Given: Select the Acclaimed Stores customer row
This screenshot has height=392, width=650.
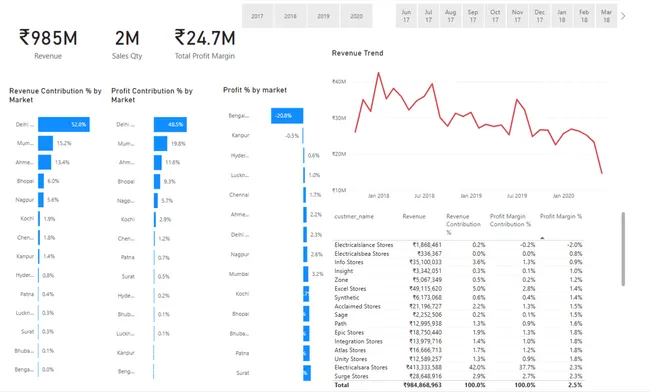Looking at the screenshot, I should coord(458,307).
